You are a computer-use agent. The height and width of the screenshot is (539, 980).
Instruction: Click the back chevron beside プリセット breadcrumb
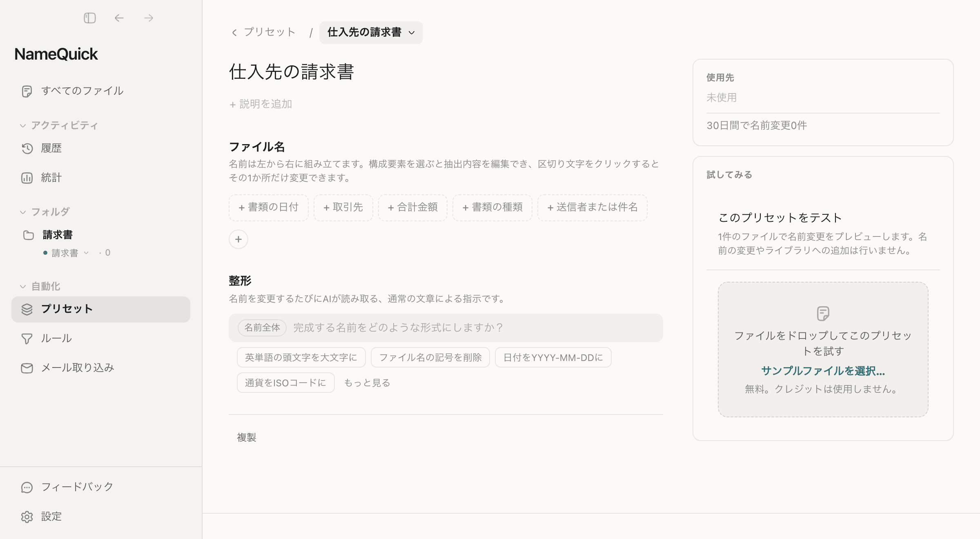[x=234, y=33]
